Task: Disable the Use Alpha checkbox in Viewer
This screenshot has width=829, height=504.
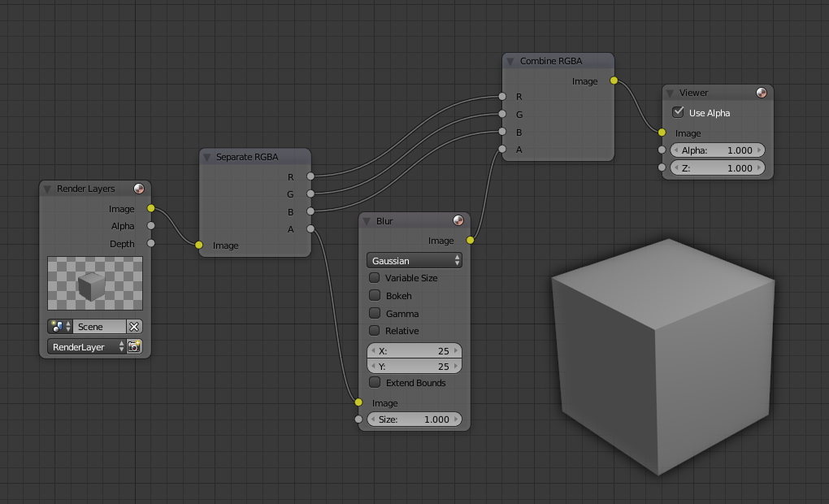Action: coord(678,113)
